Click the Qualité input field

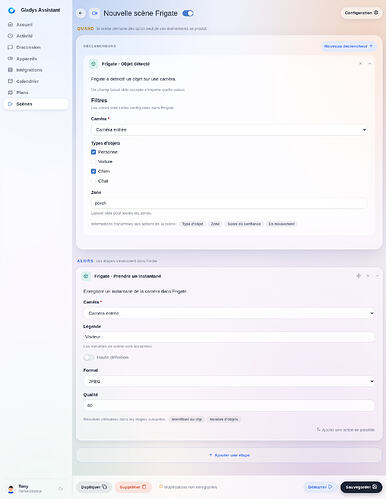pos(229,405)
